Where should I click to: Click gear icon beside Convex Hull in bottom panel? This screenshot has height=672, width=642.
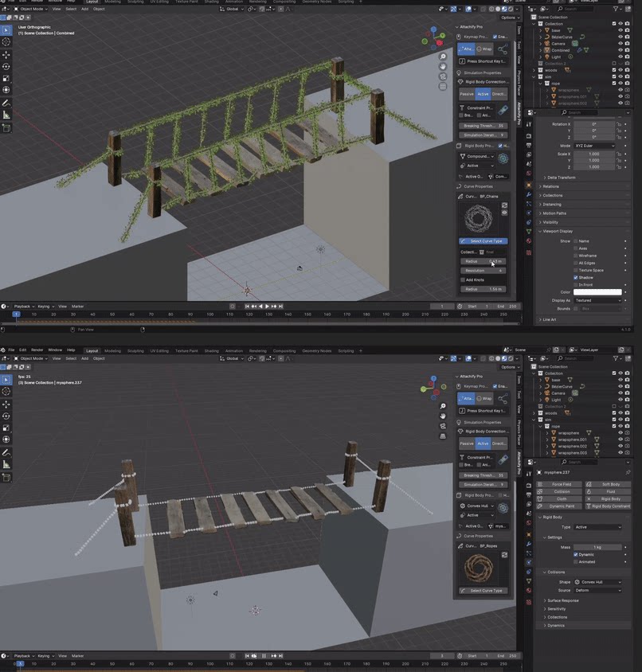coord(503,508)
